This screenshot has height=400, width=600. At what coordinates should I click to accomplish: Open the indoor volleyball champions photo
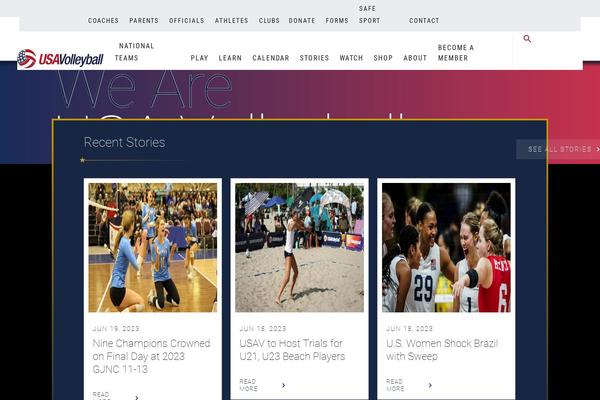point(153,247)
